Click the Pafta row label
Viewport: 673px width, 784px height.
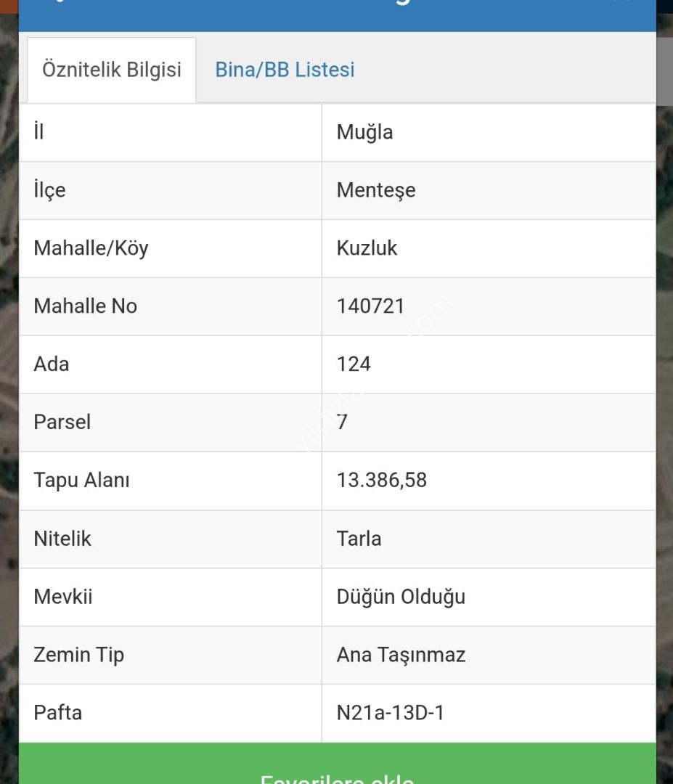point(57,713)
